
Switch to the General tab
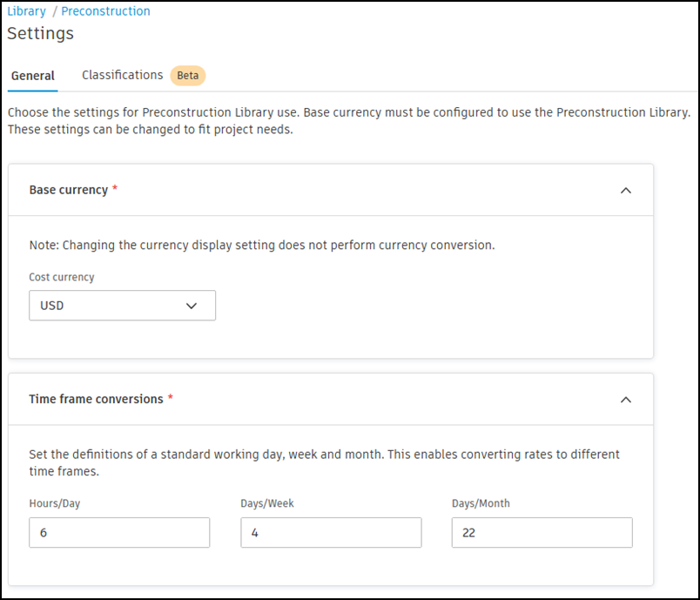33,76
